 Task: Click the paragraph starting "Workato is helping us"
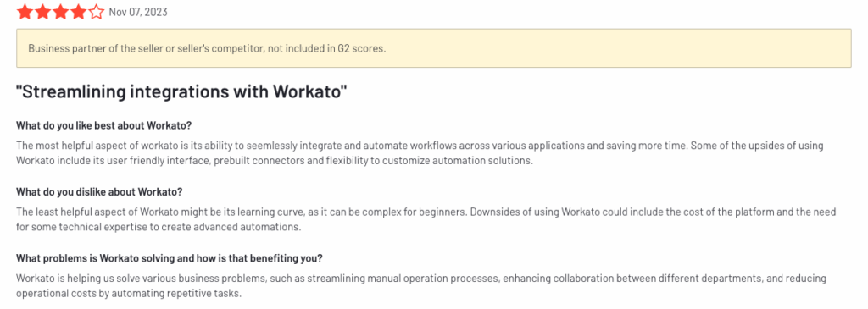pyautogui.click(x=421, y=286)
